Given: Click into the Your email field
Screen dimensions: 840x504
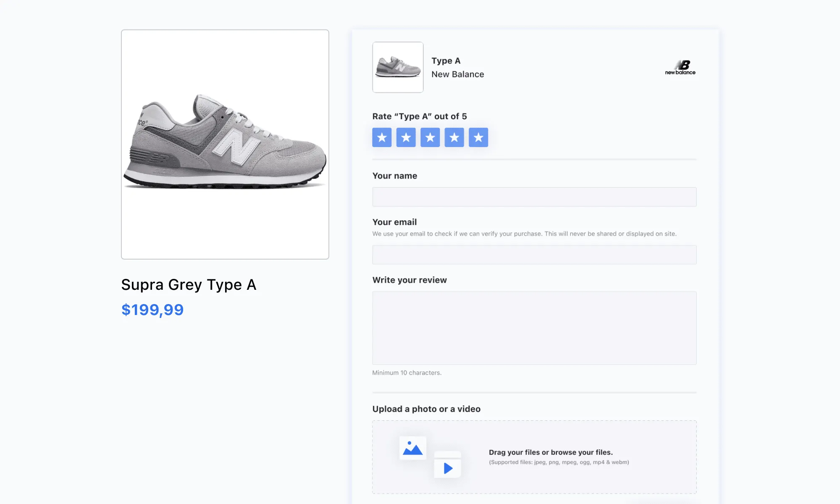Looking at the screenshot, I should pos(534,255).
